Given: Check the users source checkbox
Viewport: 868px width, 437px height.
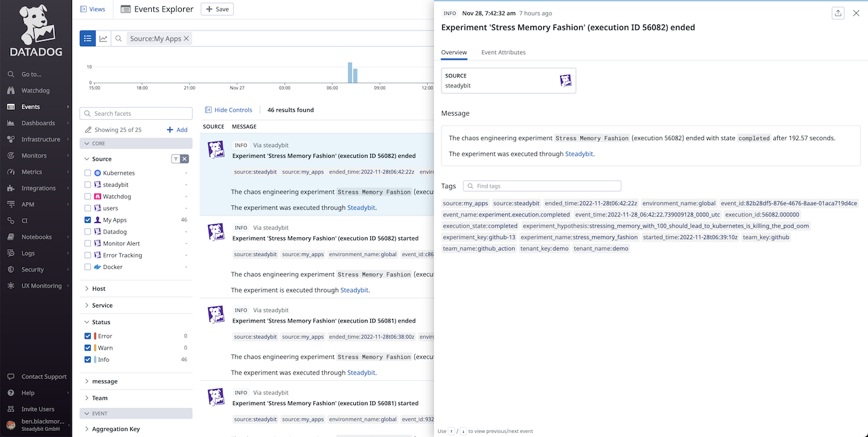Looking at the screenshot, I should point(87,208).
